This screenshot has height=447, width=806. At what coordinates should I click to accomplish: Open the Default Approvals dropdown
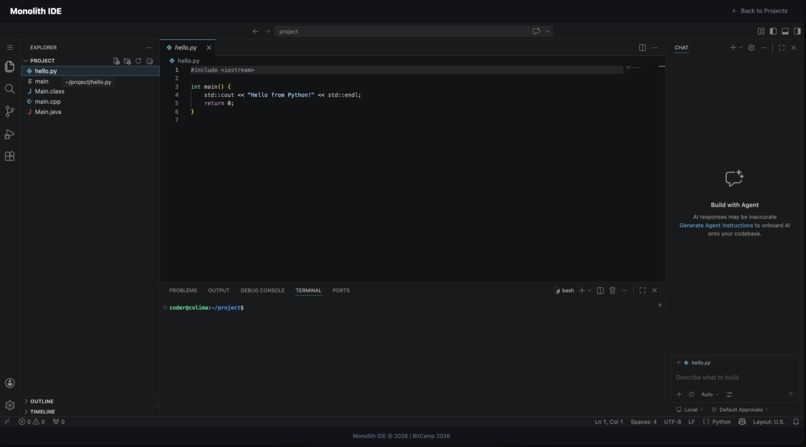coord(740,409)
